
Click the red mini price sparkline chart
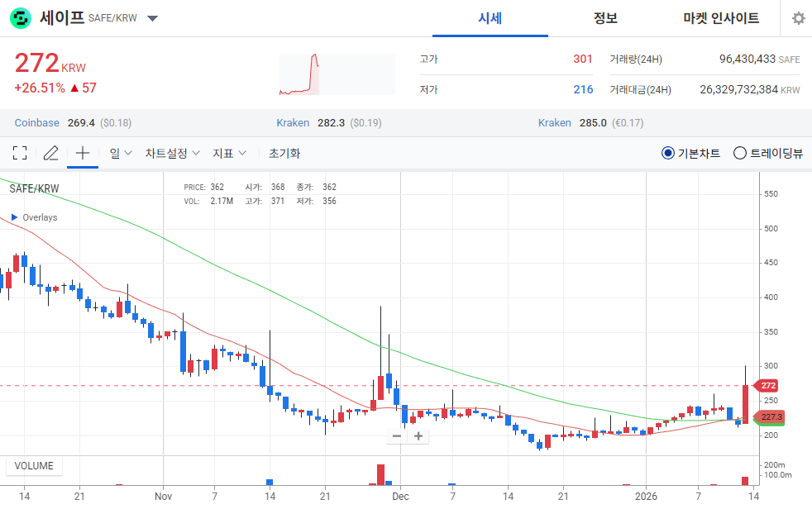337,73
